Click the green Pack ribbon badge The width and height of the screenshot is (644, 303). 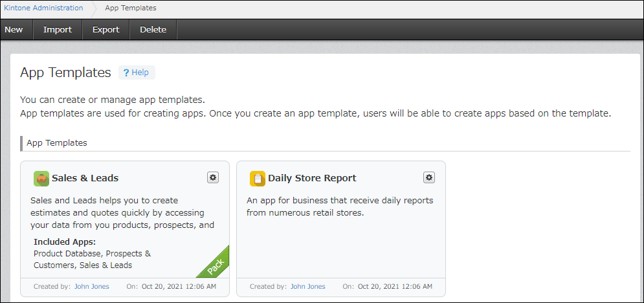click(x=215, y=264)
